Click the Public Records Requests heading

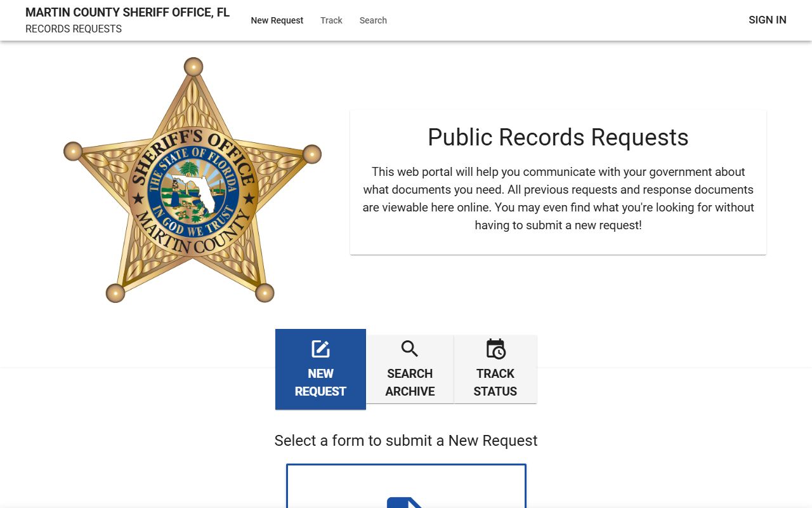[x=558, y=137]
